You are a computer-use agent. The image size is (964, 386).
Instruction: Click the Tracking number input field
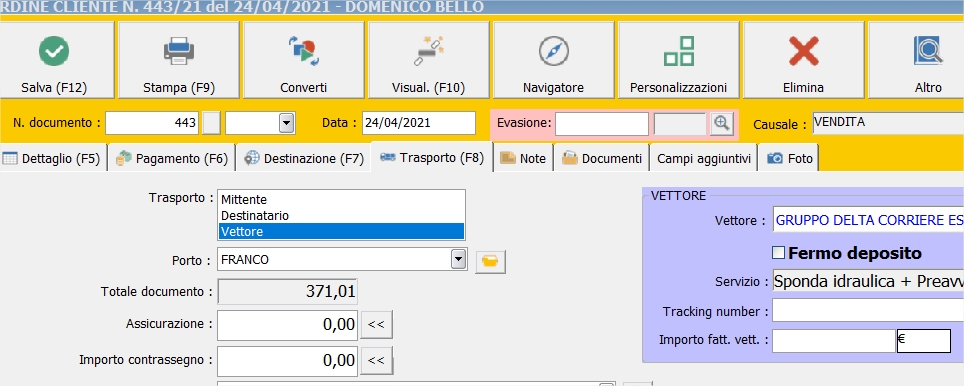868,310
